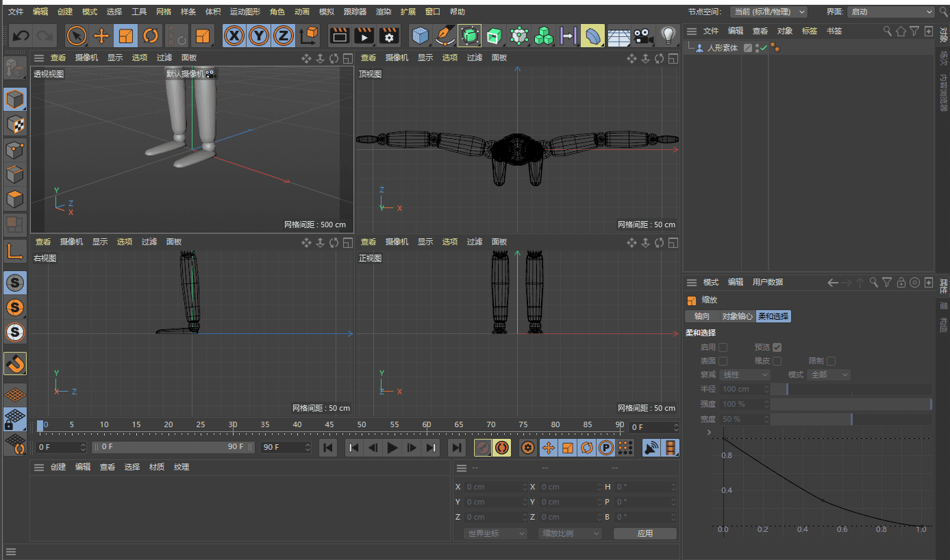
Task: Switch to Edges mode in left palette
Action: coord(15,174)
